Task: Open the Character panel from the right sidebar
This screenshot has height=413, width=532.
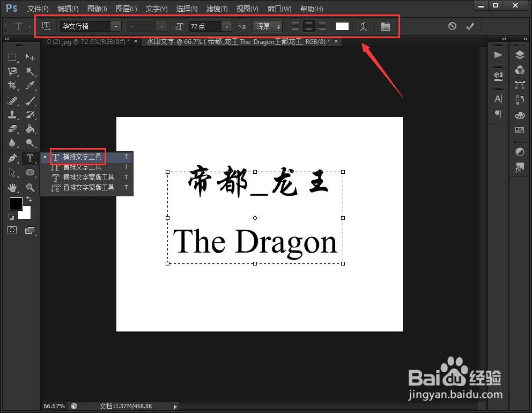Action: (498, 100)
